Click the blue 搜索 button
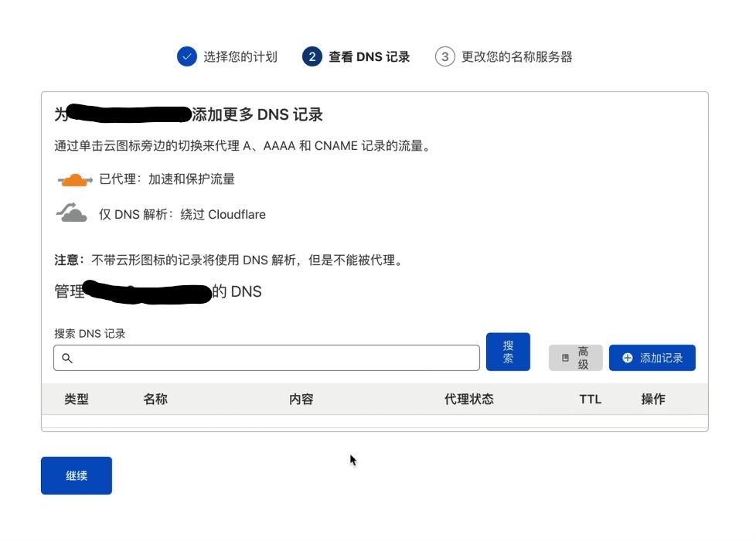756x541 pixels. coord(508,352)
